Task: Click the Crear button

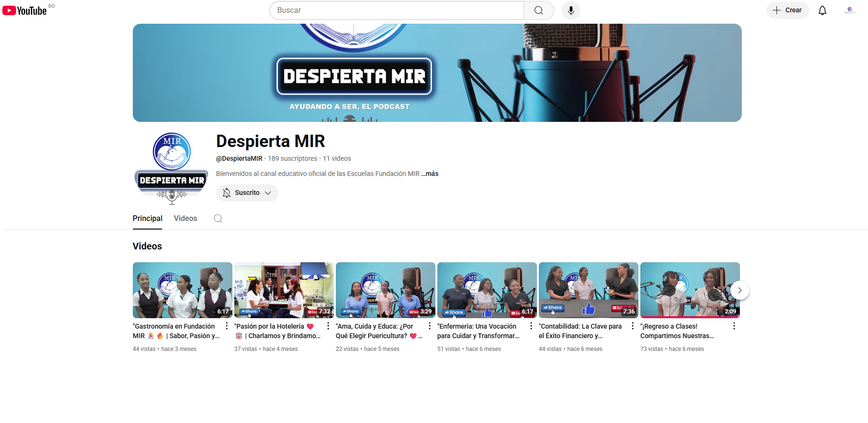Action: [787, 10]
